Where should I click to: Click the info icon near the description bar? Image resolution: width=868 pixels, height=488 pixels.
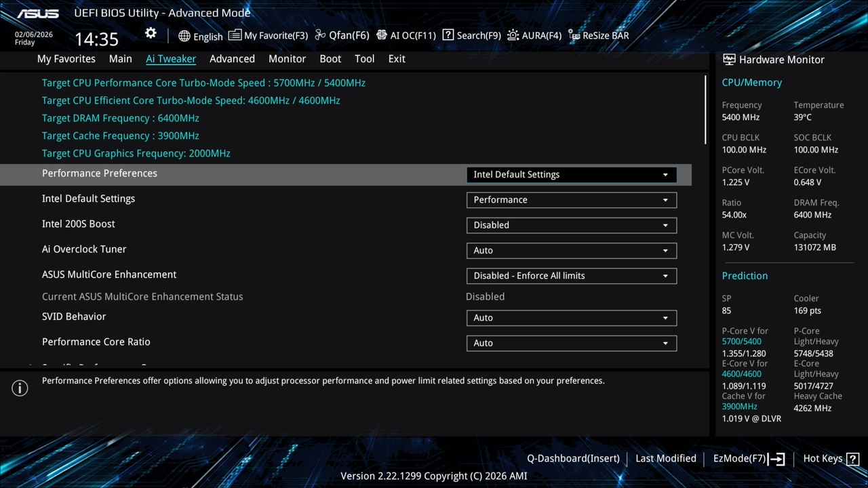pos(20,388)
